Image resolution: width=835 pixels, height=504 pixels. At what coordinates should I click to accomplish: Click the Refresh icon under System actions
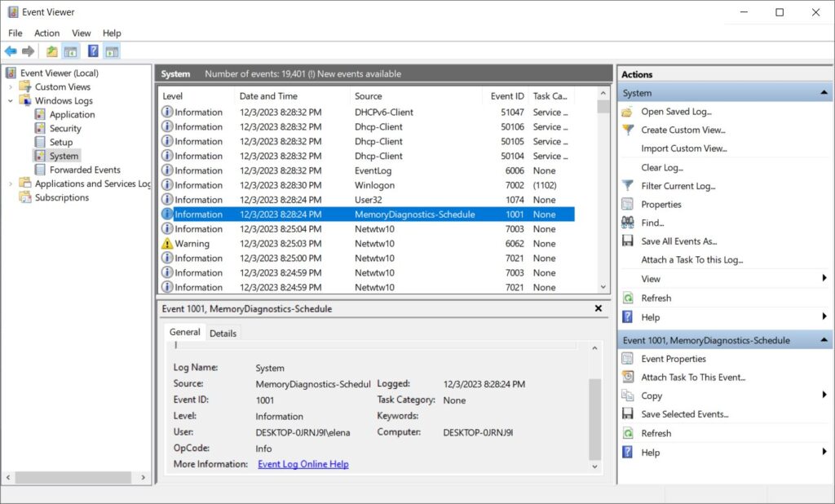pos(628,298)
